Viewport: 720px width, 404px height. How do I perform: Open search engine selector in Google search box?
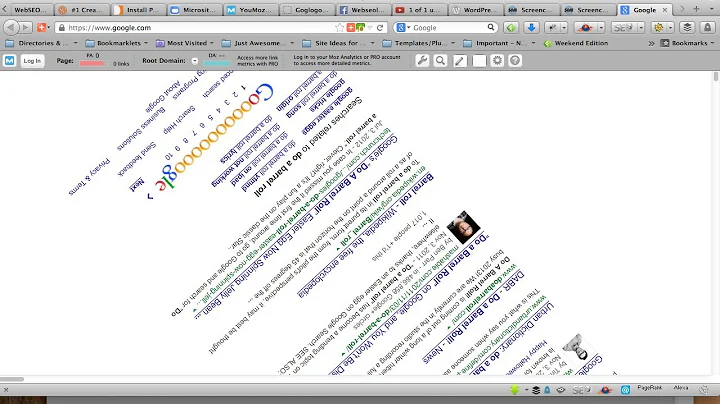(x=403, y=28)
